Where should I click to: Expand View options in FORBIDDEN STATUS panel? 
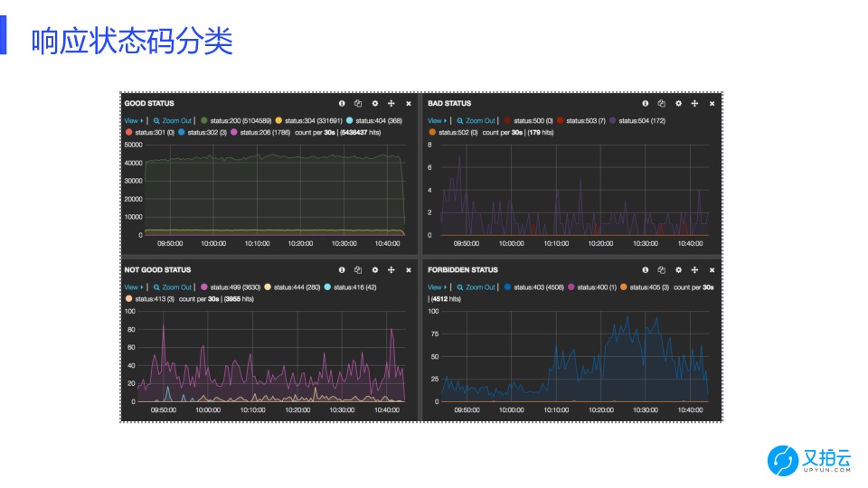point(437,287)
